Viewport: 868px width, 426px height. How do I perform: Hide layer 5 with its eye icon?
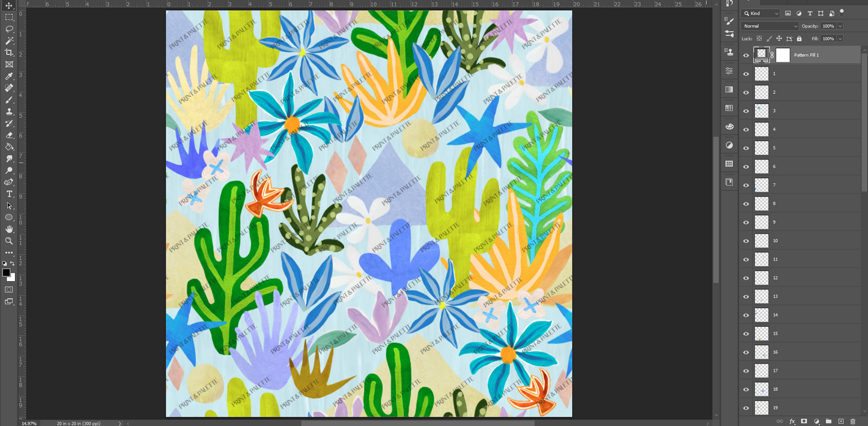[746, 148]
